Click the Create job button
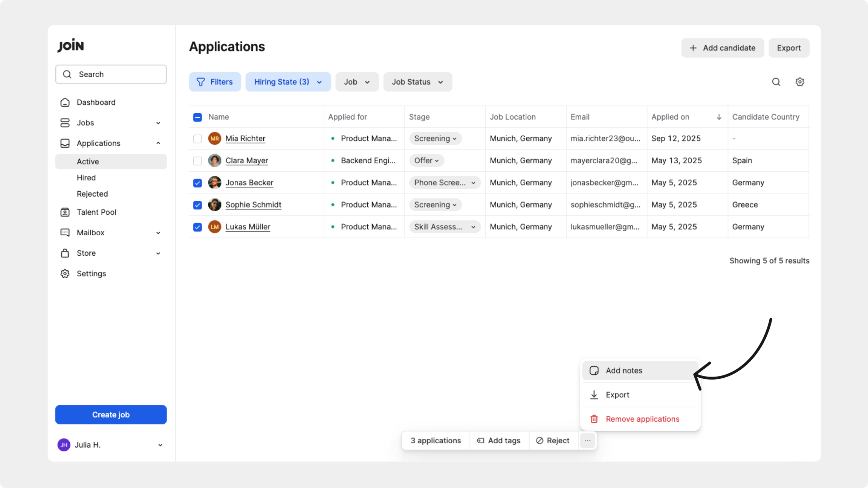Viewport: 868px width, 488px height. click(111, 415)
